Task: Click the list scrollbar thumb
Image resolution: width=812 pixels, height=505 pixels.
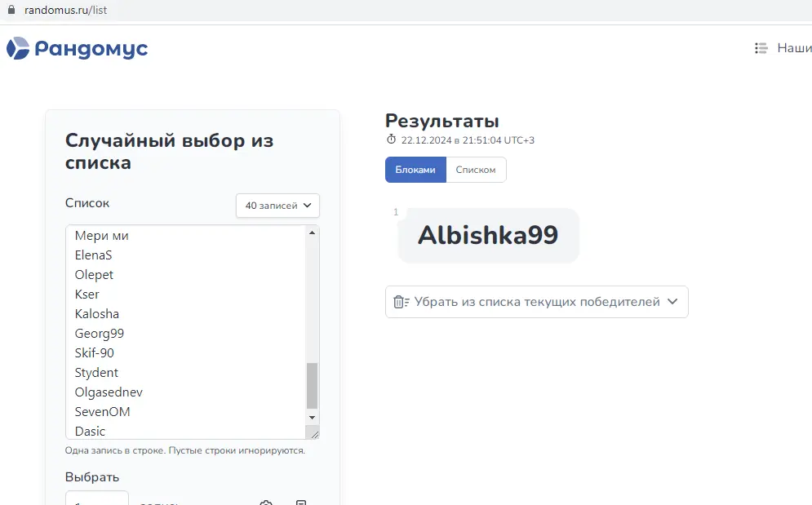Action: click(312, 386)
